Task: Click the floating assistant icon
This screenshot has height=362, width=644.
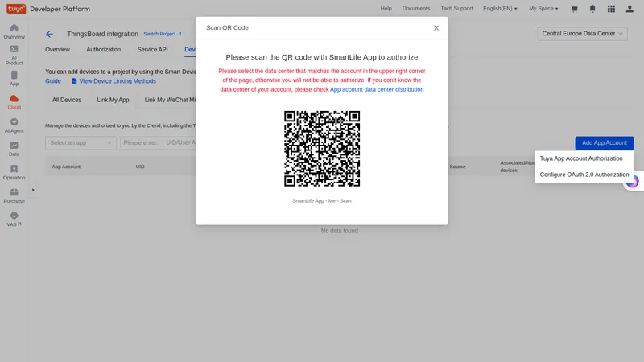Action: [633, 181]
